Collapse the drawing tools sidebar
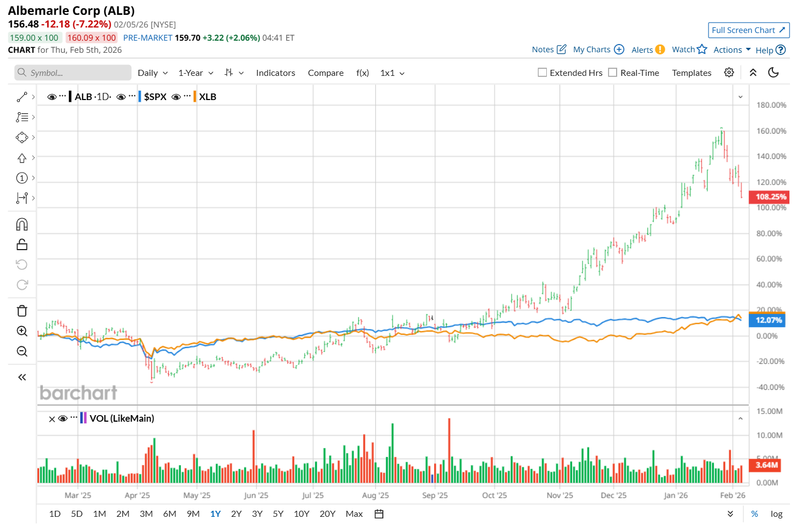The image size is (812, 530). pos(22,377)
